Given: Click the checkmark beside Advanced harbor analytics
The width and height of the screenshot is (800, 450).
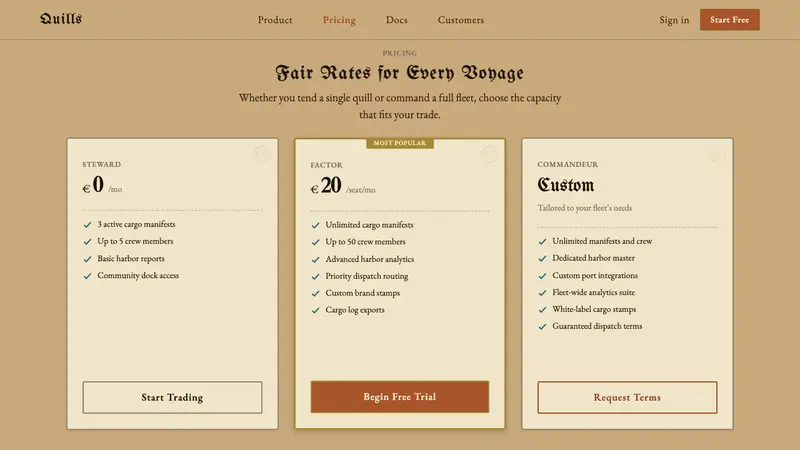Looking at the screenshot, I should (315, 259).
